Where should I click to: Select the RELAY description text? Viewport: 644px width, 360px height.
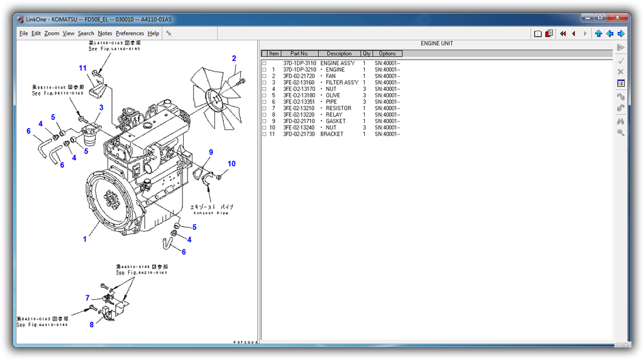(x=334, y=115)
